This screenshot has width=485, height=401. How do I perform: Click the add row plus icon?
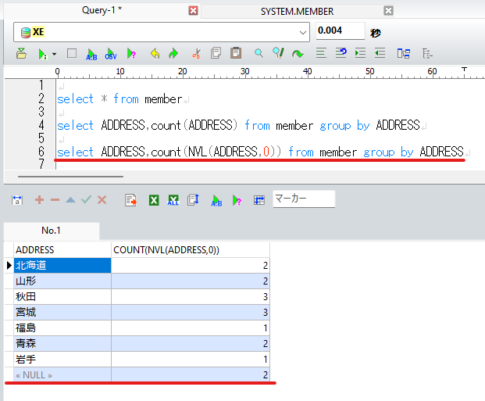pos(39,200)
